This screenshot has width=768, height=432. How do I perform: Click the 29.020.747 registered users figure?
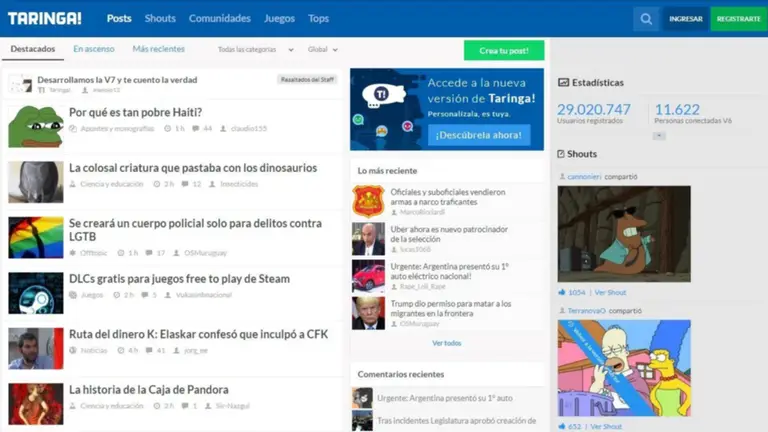pos(594,109)
